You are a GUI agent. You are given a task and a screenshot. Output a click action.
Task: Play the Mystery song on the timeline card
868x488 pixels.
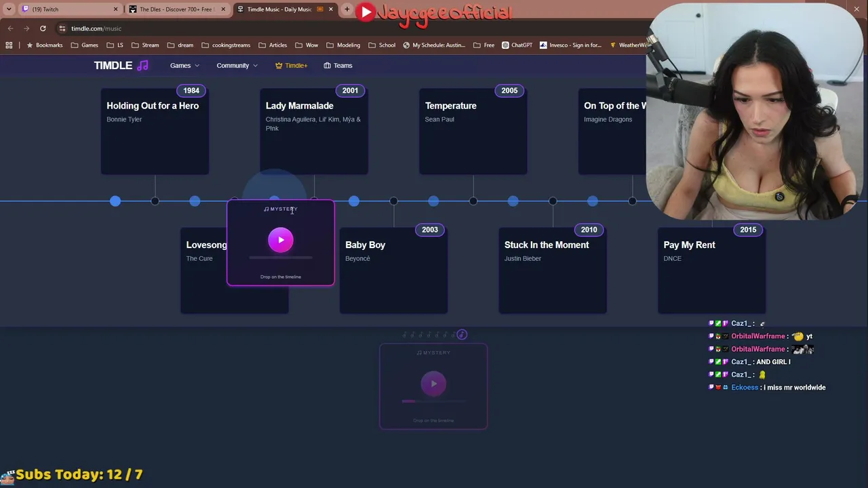(x=281, y=240)
